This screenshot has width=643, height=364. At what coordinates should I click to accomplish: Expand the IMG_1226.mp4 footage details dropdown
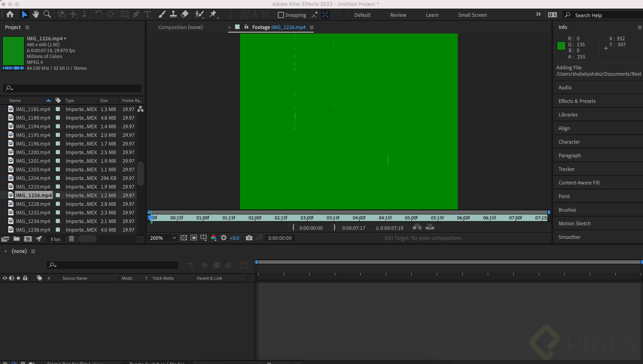click(65, 39)
